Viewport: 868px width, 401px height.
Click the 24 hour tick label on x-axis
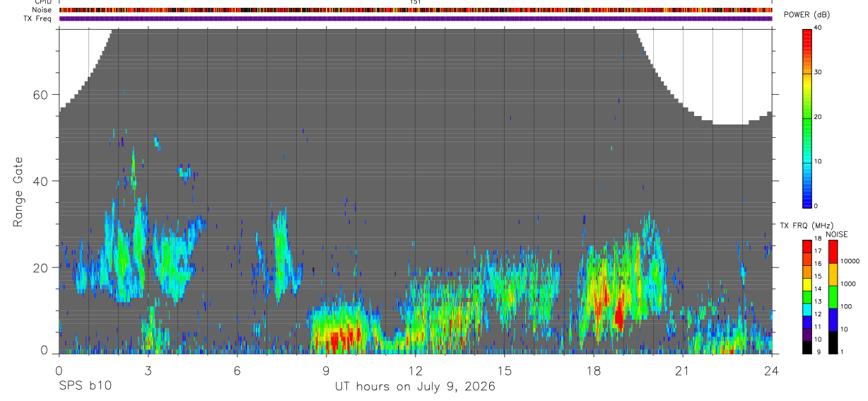(x=772, y=371)
